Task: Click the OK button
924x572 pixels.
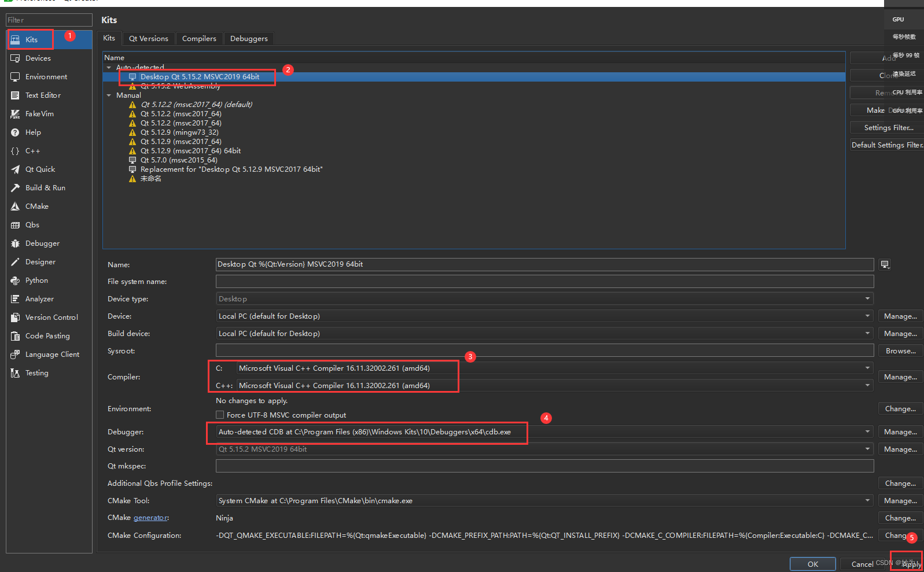Action: 813,564
